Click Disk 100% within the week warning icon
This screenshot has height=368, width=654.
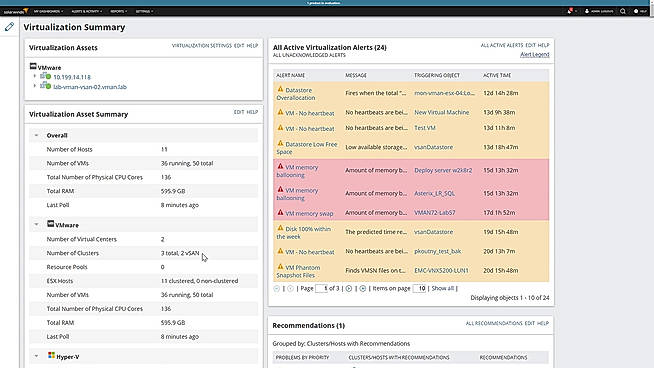pyautogui.click(x=280, y=228)
